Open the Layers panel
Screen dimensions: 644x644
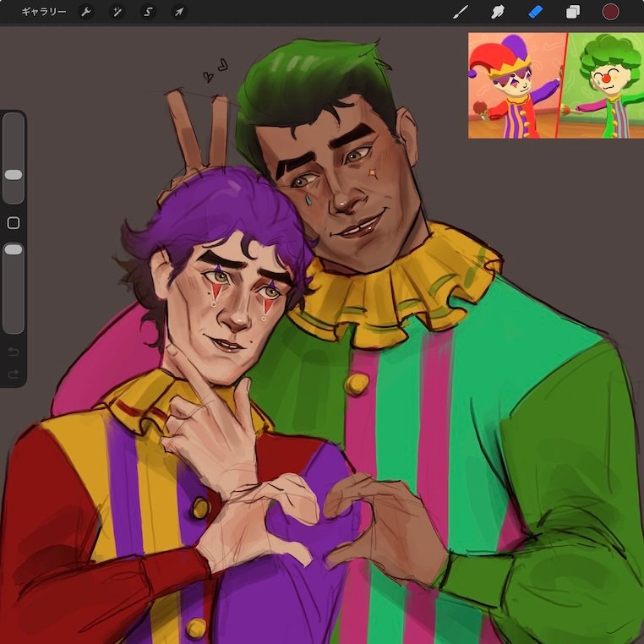click(573, 12)
